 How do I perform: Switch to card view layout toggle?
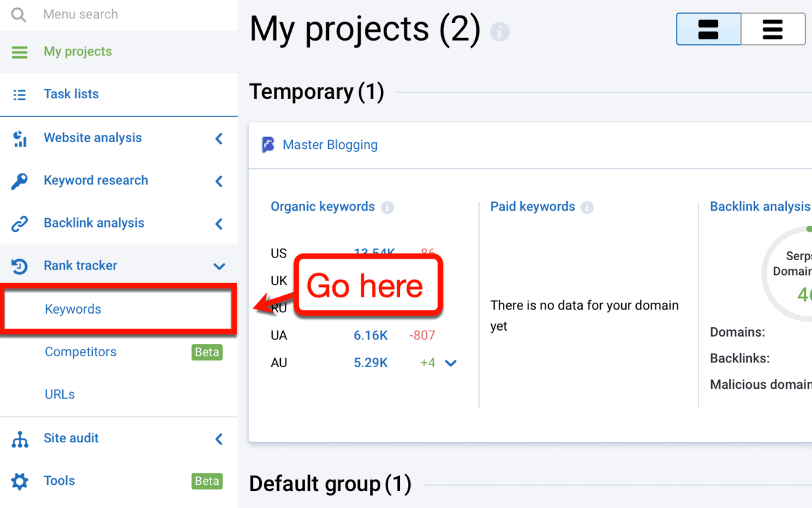708,30
